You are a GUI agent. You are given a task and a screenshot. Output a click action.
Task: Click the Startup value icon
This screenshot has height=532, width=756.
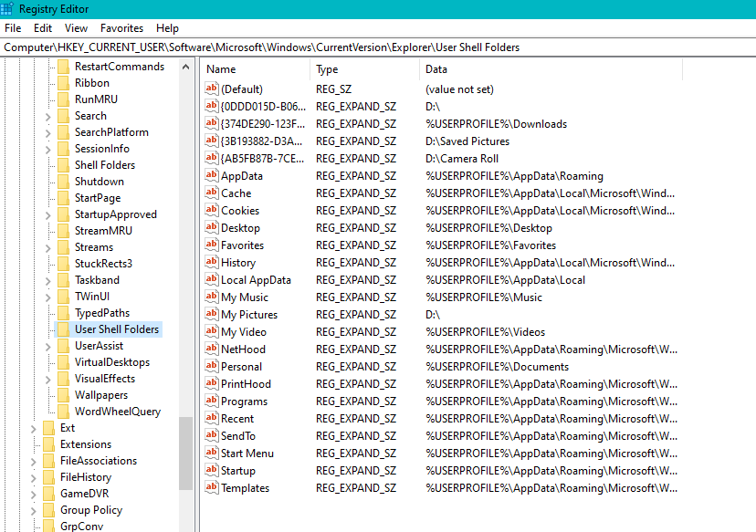[x=211, y=470]
